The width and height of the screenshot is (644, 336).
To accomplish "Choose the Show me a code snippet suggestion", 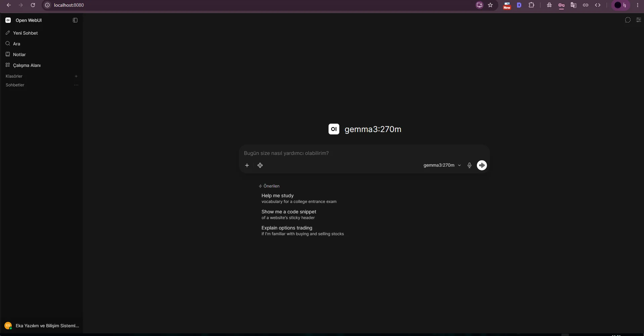I will click(x=289, y=214).
